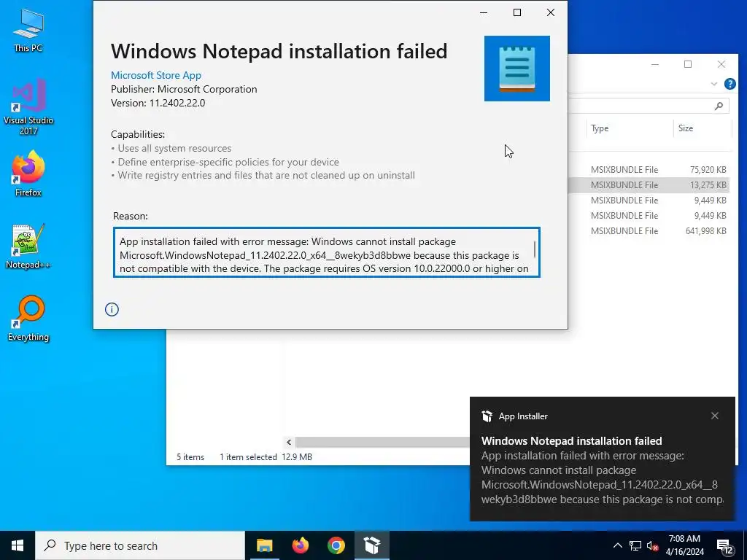Open App Installer from the taskbar

pyautogui.click(x=371, y=545)
